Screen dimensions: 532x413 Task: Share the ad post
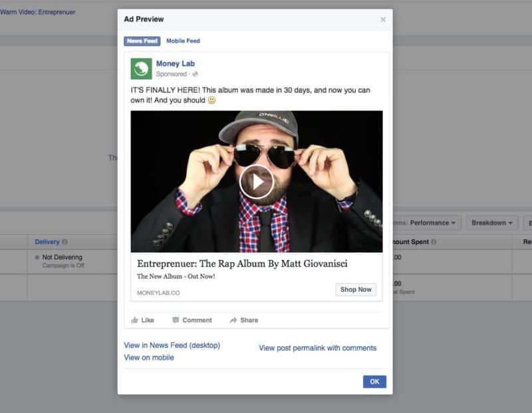pos(243,320)
